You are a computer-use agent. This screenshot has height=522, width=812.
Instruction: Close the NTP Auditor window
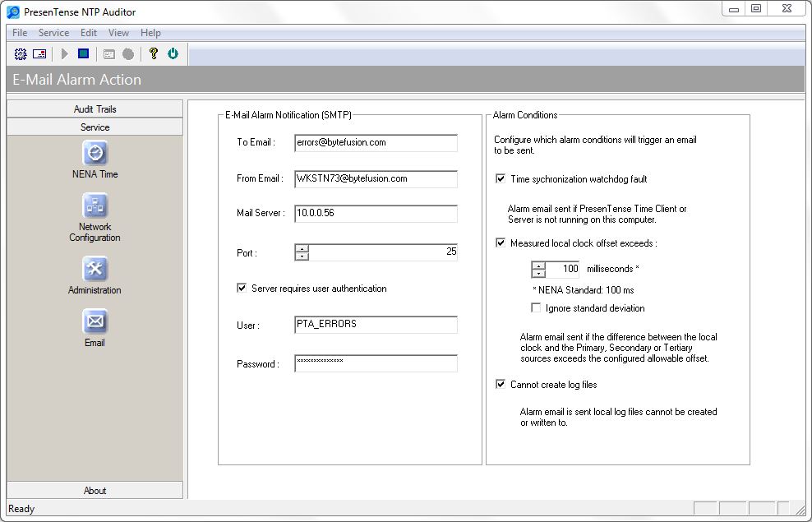click(787, 9)
